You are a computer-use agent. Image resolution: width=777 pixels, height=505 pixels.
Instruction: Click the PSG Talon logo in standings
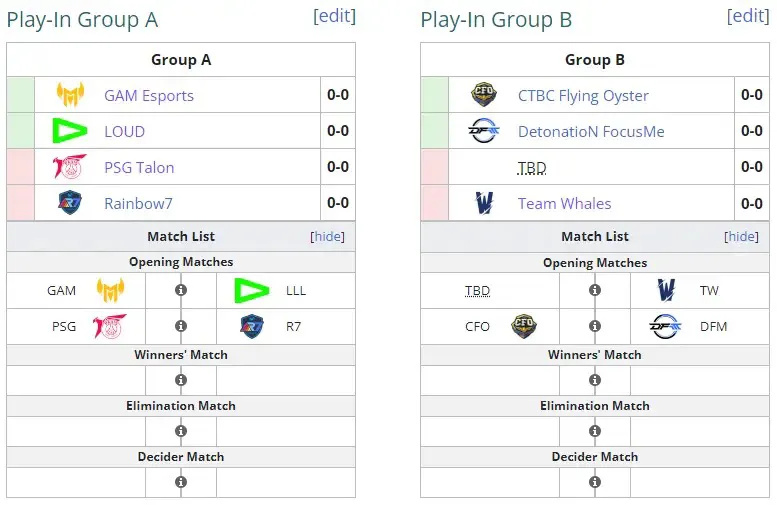pyautogui.click(x=70, y=167)
